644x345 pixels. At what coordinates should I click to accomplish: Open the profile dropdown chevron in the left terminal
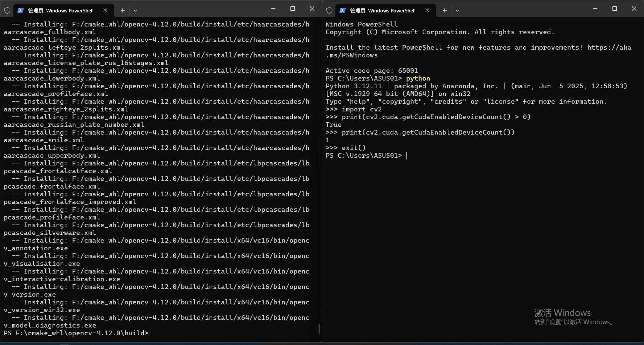tap(136, 10)
